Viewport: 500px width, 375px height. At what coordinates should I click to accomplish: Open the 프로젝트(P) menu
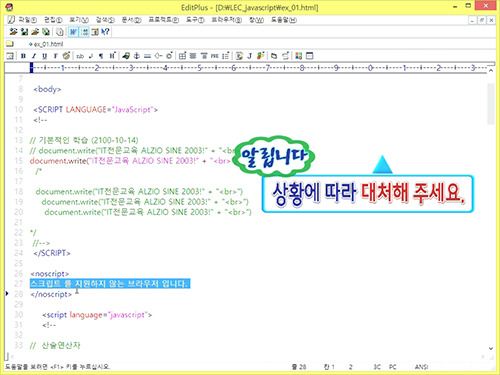pos(163,20)
